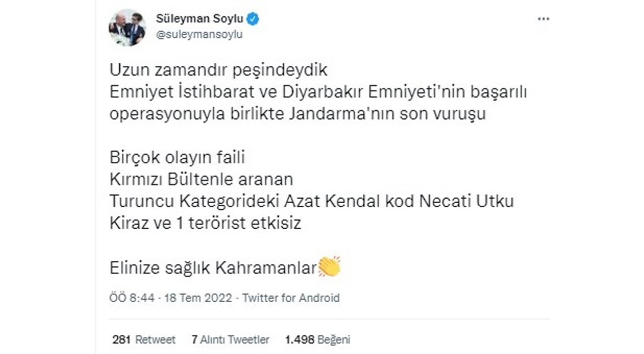Select the Twitter for Android source label

tap(292, 298)
